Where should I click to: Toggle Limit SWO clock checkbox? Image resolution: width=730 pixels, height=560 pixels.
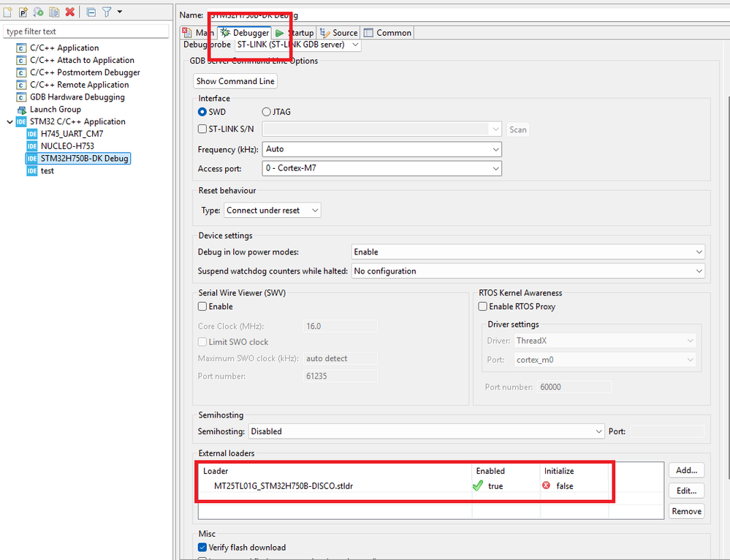[202, 342]
